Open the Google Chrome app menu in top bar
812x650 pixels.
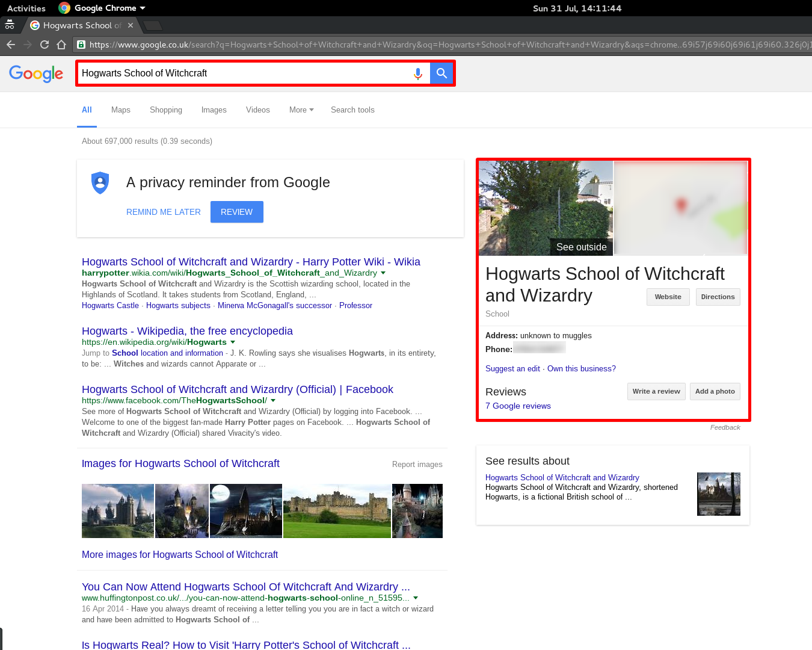[x=102, y=8]
